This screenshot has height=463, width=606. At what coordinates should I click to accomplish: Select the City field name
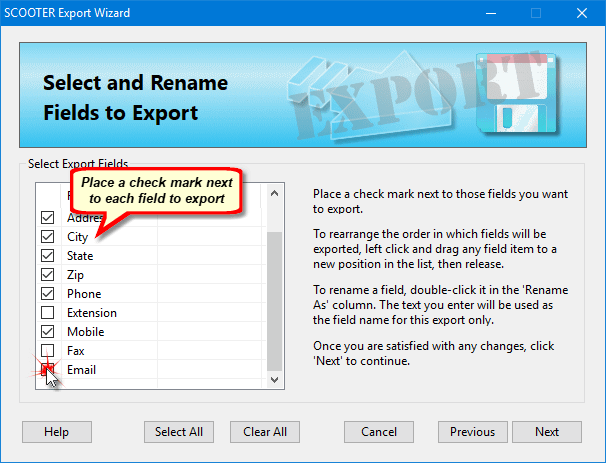point(78,237)
